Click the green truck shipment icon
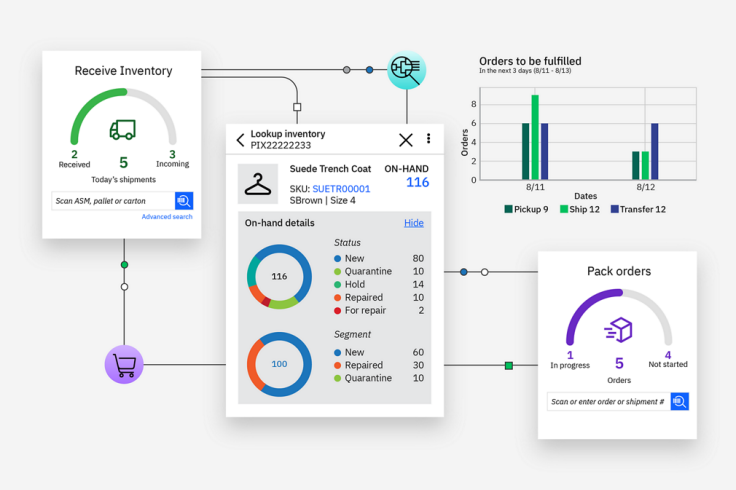Screen dimensions: 736x490 pos(123,129)
